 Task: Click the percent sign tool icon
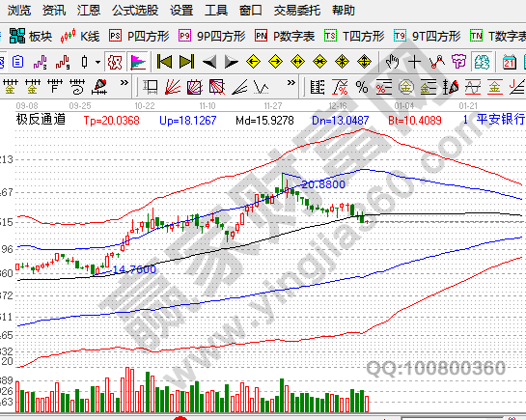(x=362, y=88)
